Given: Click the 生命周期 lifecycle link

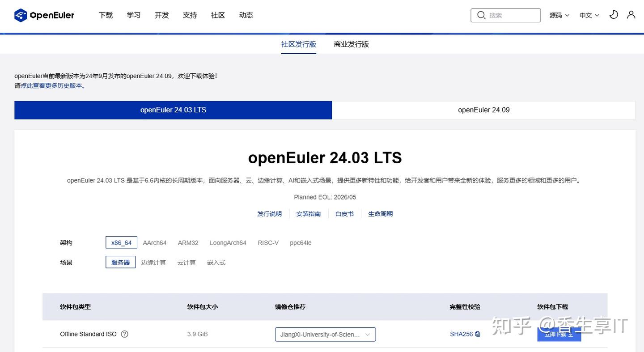Looking at the screenshot, I should (x=380, y=214).
